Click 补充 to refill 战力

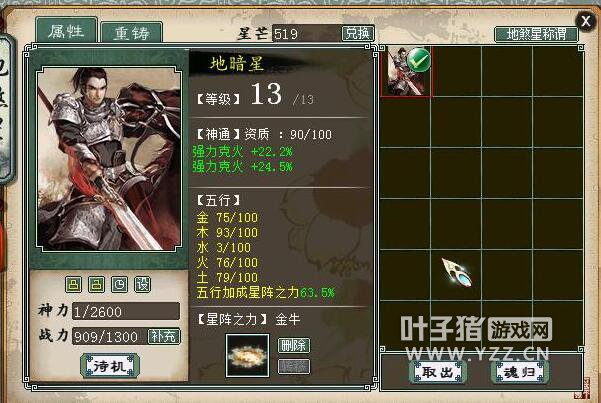pyautogui.click(x=164, y=336)
